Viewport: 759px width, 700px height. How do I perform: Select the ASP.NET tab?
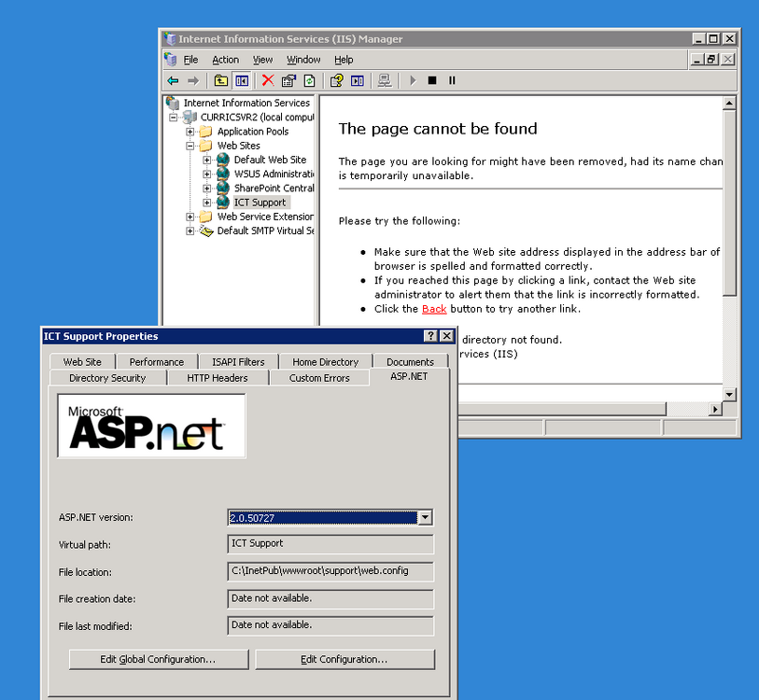tap(409, 376)
